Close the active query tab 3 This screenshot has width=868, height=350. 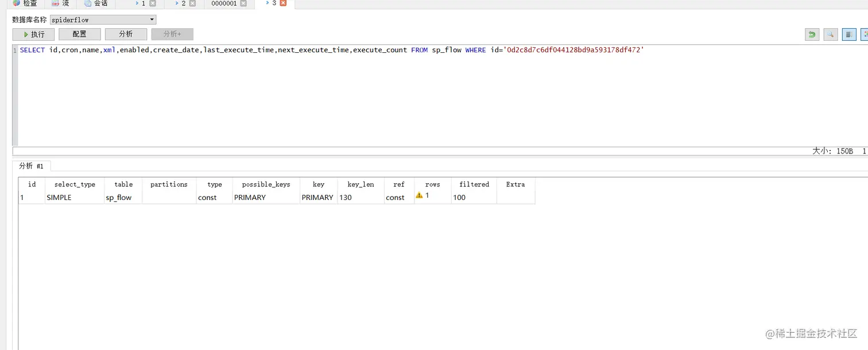point(283,3)
